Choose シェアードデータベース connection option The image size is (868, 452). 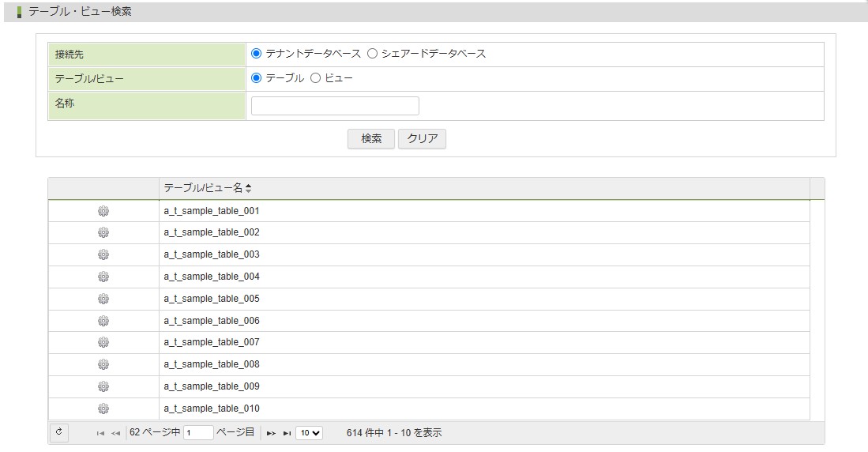(x=373, y=54)
